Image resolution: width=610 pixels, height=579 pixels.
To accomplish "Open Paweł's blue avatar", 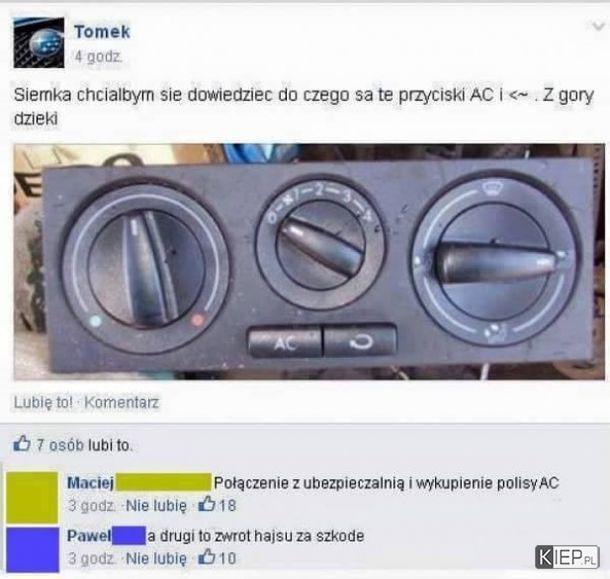I will click(x=33, y=550).
